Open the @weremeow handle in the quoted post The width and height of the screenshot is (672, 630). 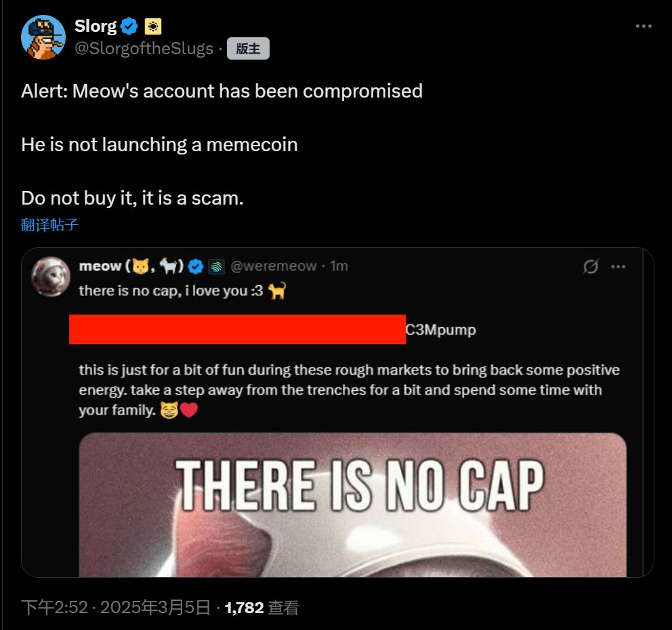click(274, 266)
